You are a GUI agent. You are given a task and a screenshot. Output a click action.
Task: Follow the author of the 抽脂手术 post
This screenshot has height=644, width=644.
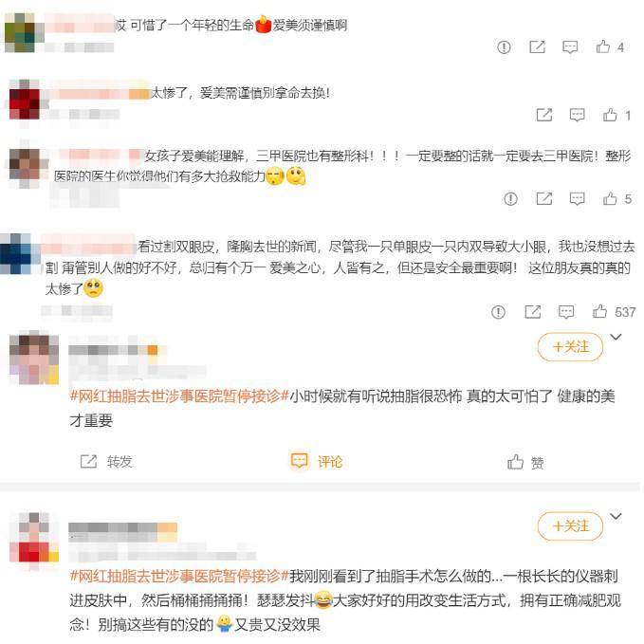pyautogui.click(x=570, y=526)
